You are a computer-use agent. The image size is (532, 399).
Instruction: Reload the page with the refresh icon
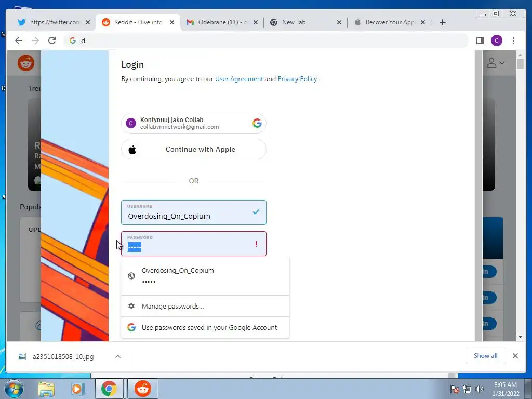pyautogui.click(x=52, y=41)
